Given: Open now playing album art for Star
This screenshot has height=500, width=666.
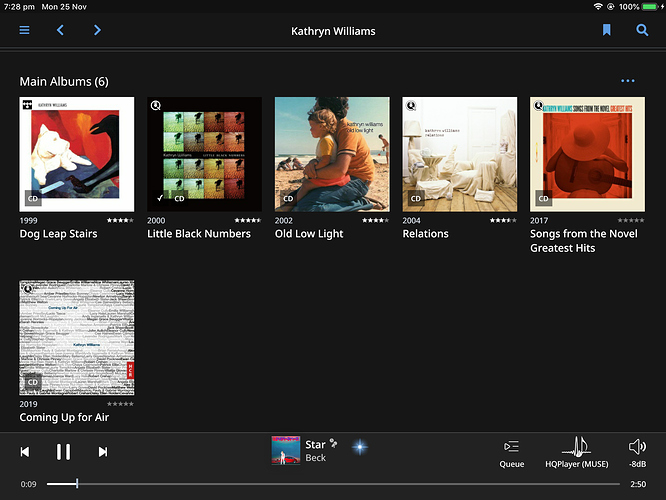Looking at the screenshot, I should coord(286,450).
